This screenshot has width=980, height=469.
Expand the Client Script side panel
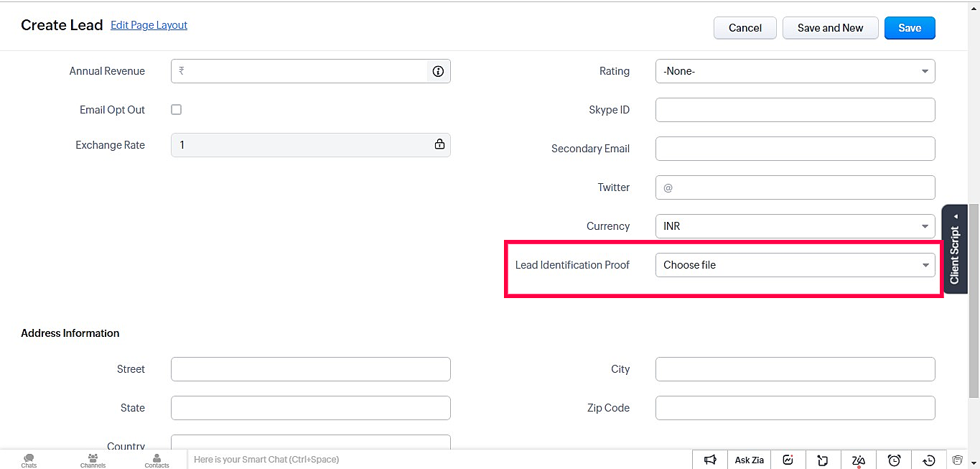click(954, 249)
